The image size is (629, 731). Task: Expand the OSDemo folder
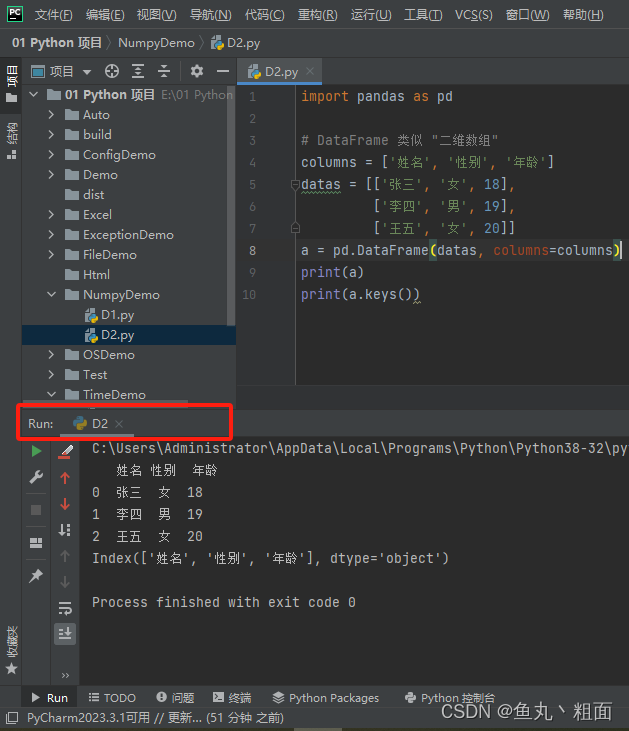click(51, 355)
